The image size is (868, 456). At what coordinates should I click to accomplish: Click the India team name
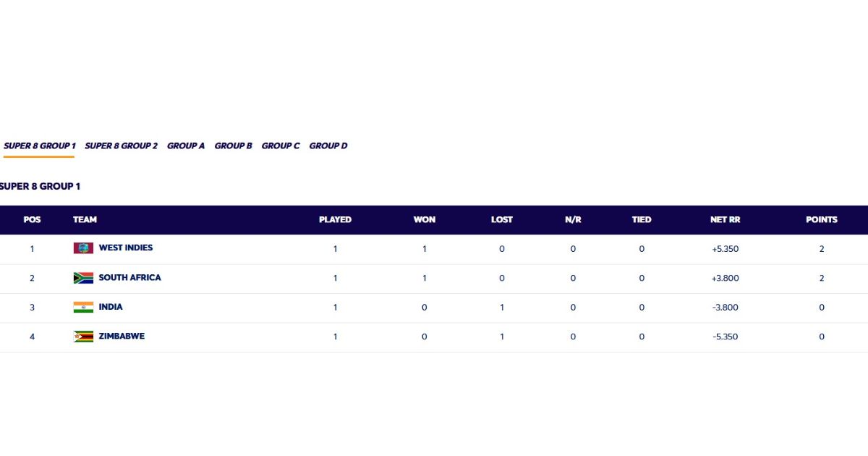click(x=111, y=307)
